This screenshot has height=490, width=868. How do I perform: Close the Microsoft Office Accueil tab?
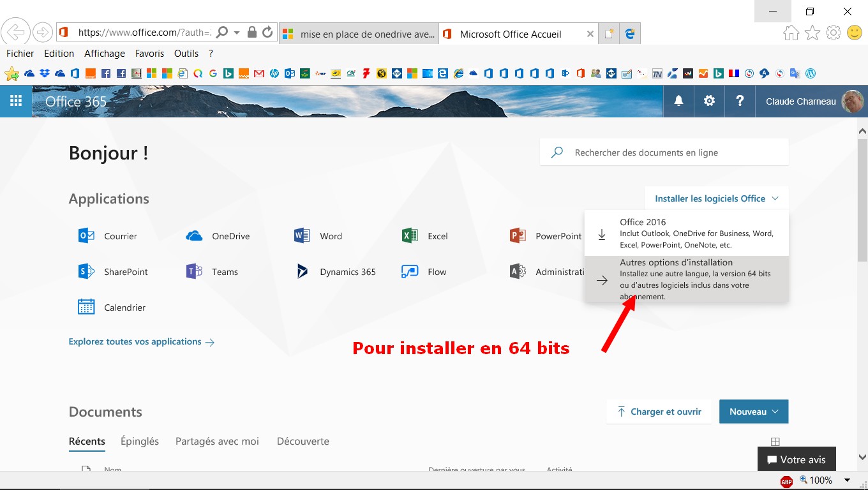click(x=590, y=34)
